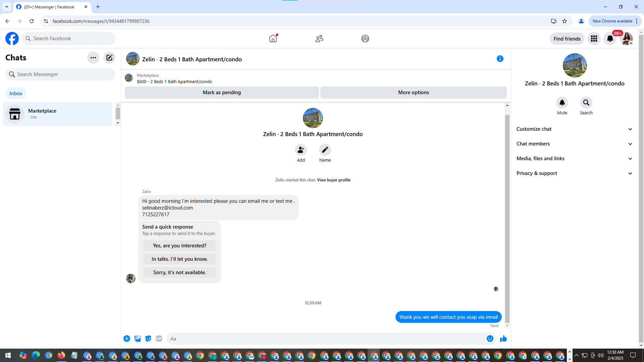Open Chrome profile icon in toolbar

581,21
